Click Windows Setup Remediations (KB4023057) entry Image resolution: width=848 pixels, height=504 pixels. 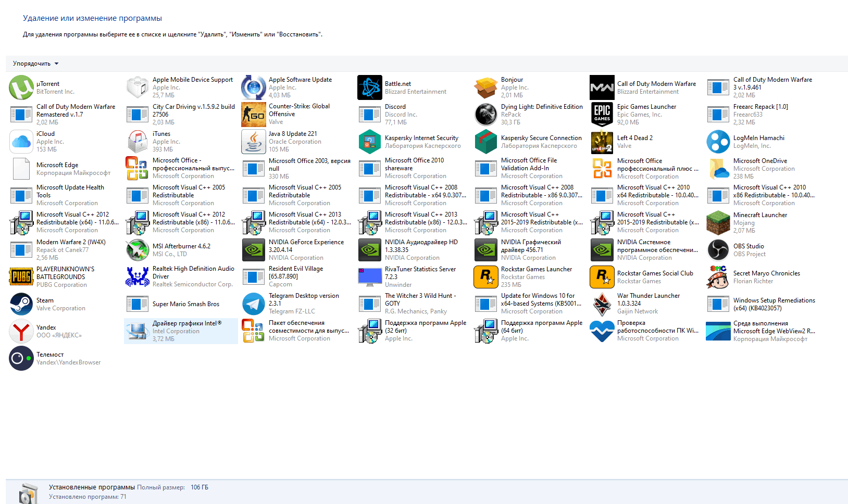[x=762, y=304]
